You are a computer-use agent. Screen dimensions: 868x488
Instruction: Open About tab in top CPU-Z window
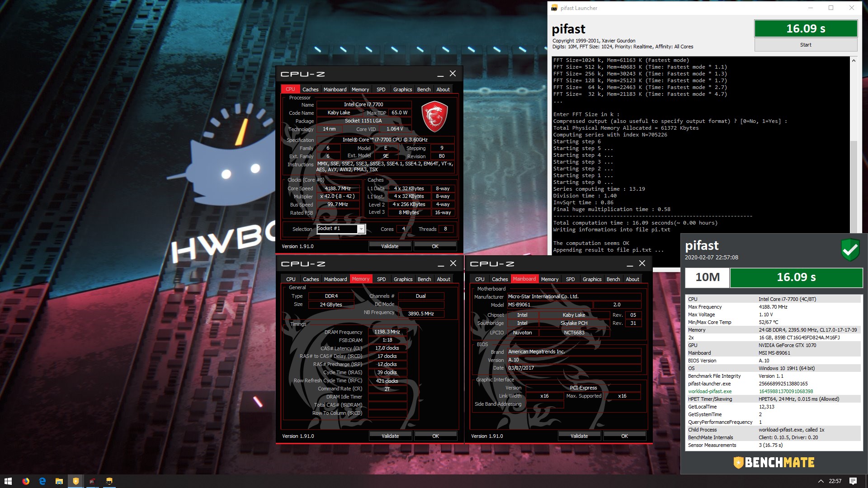tap(443, 89)
